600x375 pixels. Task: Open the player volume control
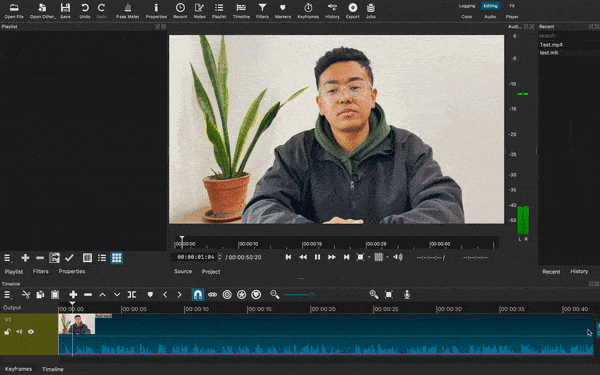tap(398, 257)
